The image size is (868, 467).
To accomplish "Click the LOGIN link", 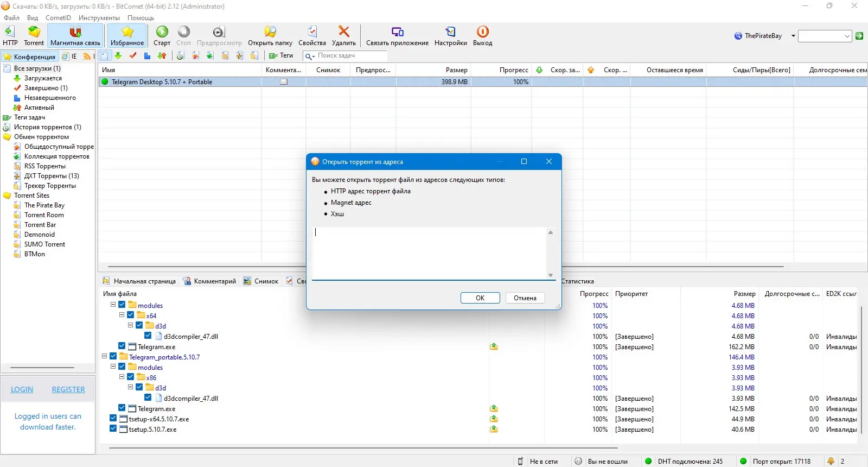I will pos(22,389).
